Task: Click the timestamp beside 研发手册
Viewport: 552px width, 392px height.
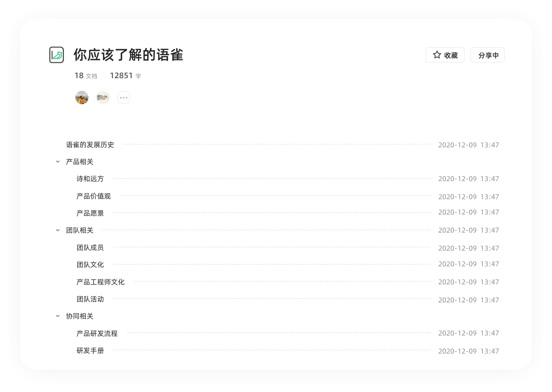Action: click(468, 351)
